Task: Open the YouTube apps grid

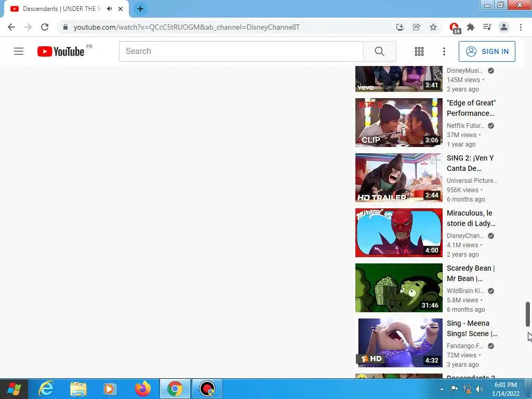Action: click(419, 51)
